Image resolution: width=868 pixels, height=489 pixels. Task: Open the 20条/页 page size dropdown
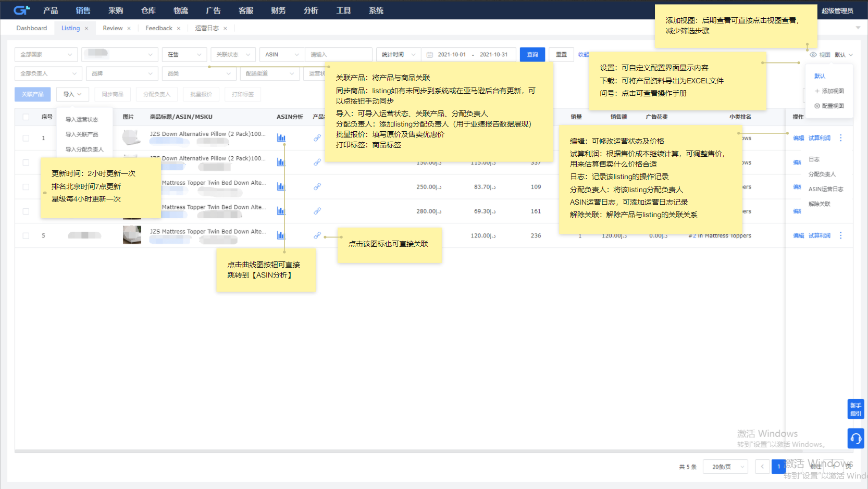(x=725, y=467)
